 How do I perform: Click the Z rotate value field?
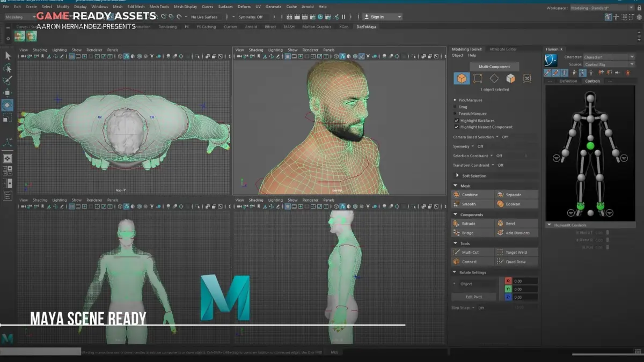tap(525, 297)
